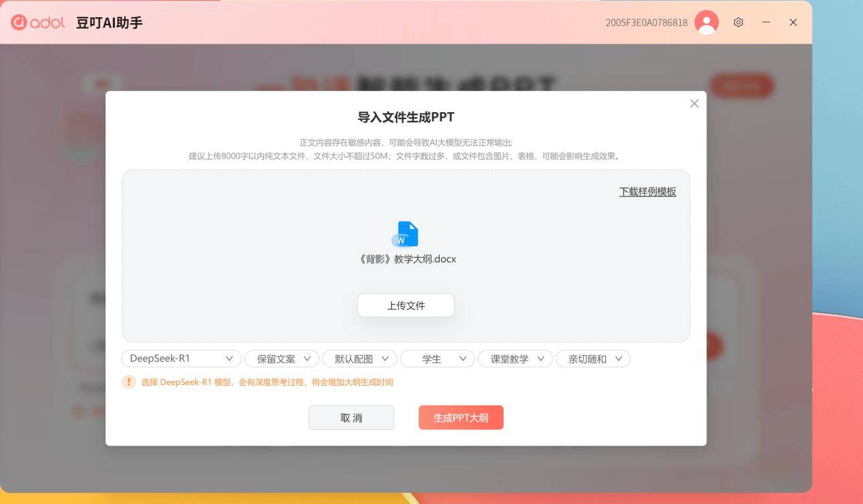Expand the 学生 audience dropdown
The width and height of the screenshot is (863, 504).
(x=437, y=358)
